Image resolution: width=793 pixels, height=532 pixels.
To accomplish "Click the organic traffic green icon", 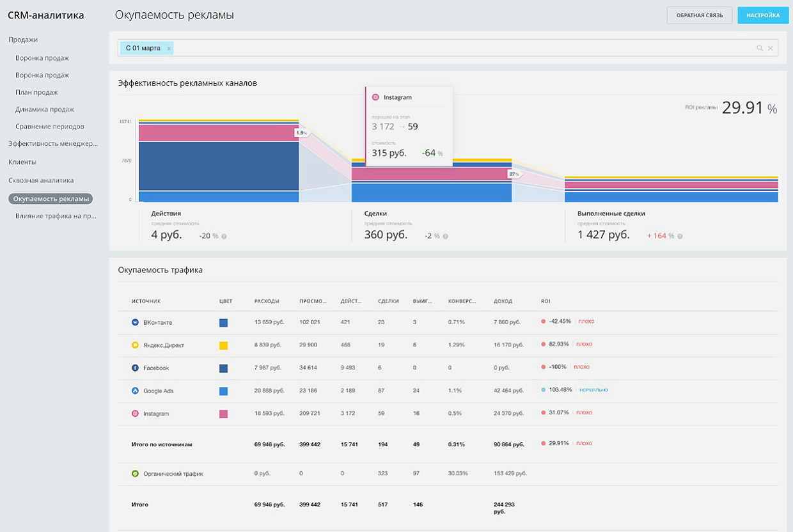I will click(x=135, y=474).
